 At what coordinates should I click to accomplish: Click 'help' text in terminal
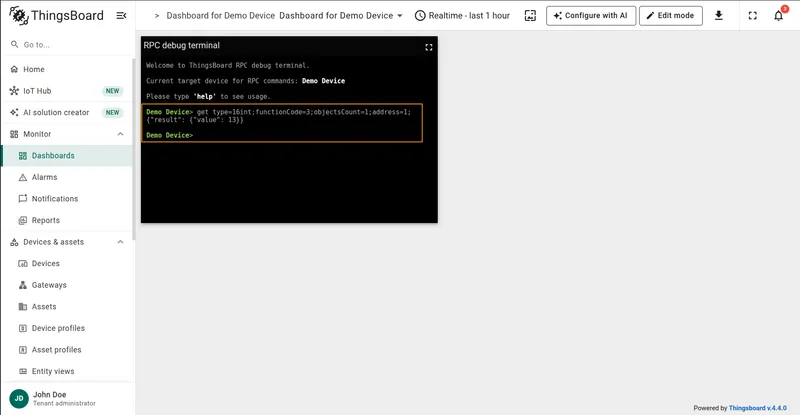tap(205, 96)
